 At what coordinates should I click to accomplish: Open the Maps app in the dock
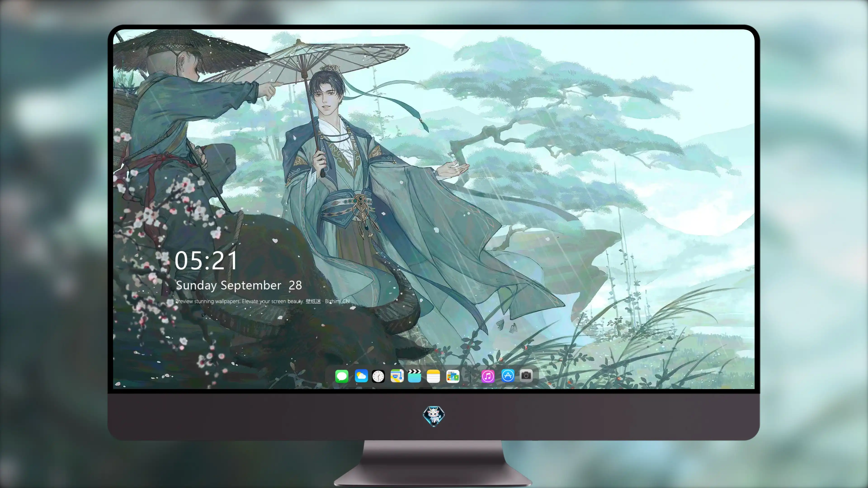tap(397, 376)
